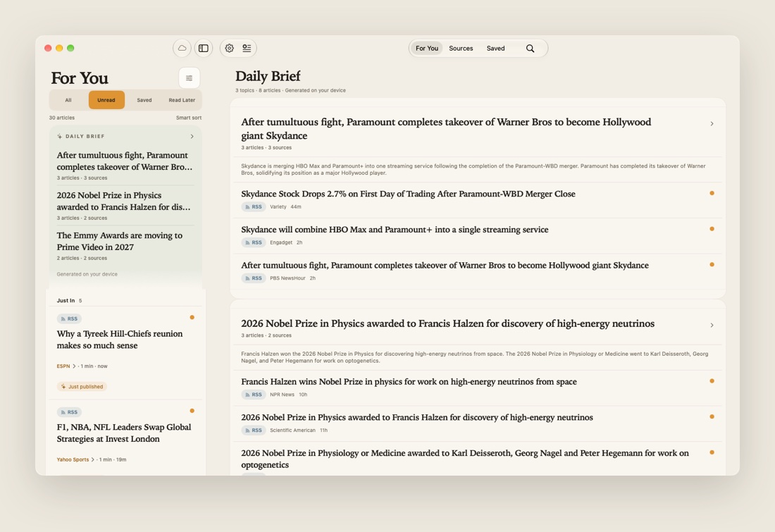Image resolution: width=775 pixels, height=532 pixels.
Task: Click the ESPN source label
Action: click(63, 366)
